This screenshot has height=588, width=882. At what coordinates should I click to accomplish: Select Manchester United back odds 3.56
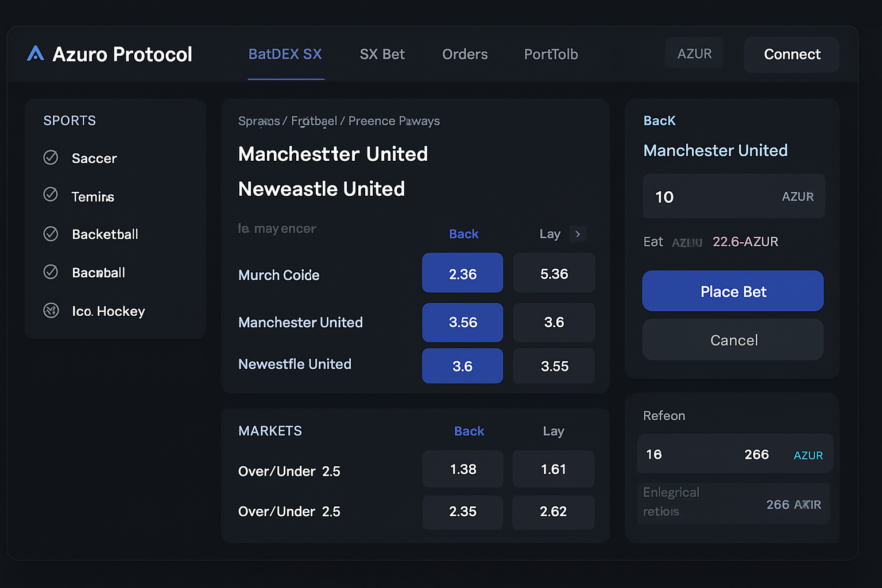click(462, 323)
